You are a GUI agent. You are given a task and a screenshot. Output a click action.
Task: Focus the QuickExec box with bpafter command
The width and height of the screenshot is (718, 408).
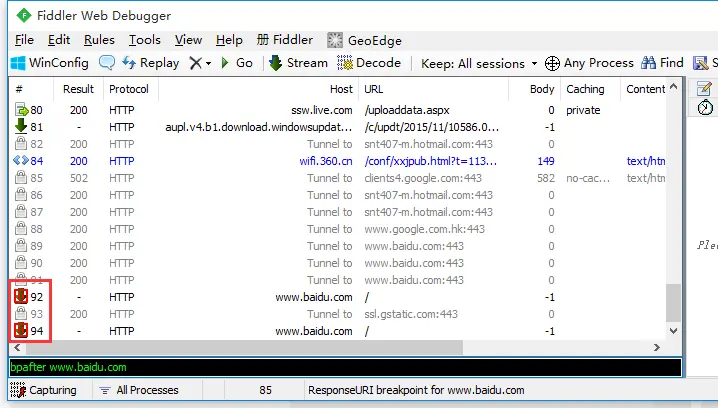click(345, 367)
